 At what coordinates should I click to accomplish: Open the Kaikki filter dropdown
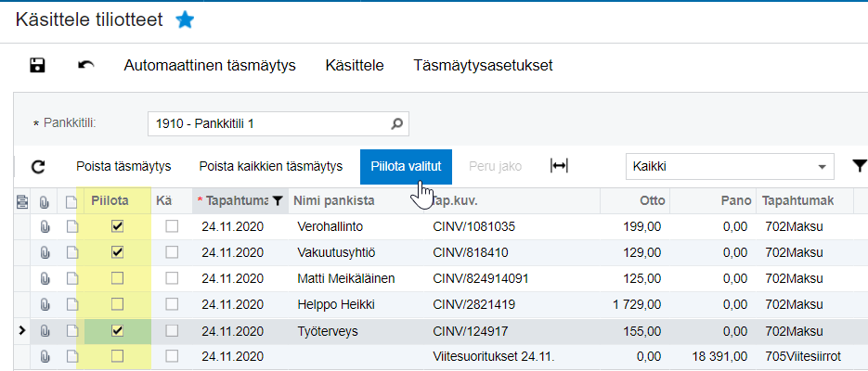pos(822,167)
